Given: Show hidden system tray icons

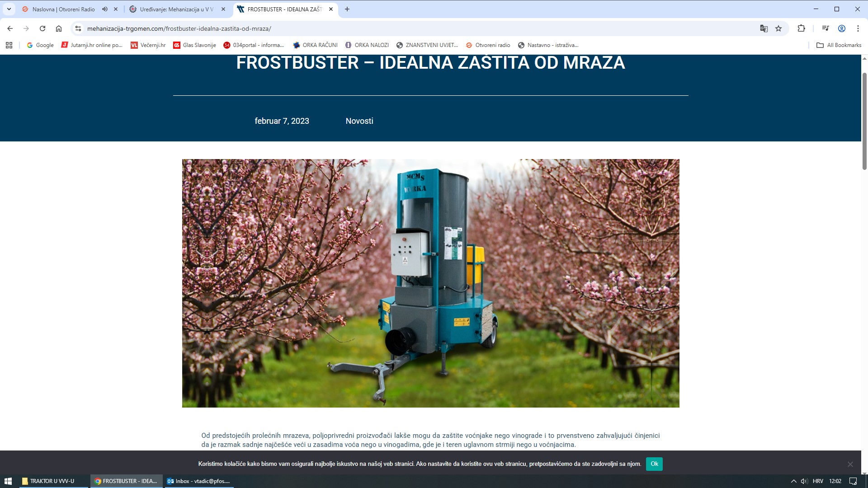Looking at the screenshot, I should [x=793, y=481].
